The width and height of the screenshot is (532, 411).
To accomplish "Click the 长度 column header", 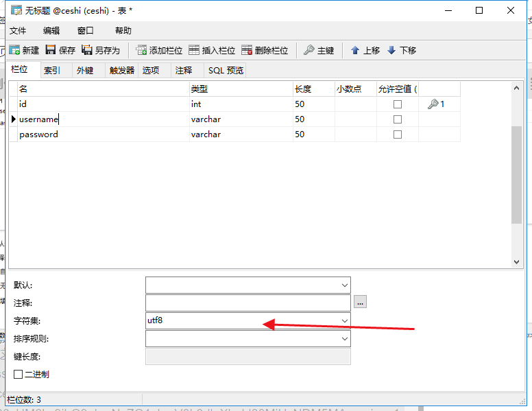I will click(314, 89).
